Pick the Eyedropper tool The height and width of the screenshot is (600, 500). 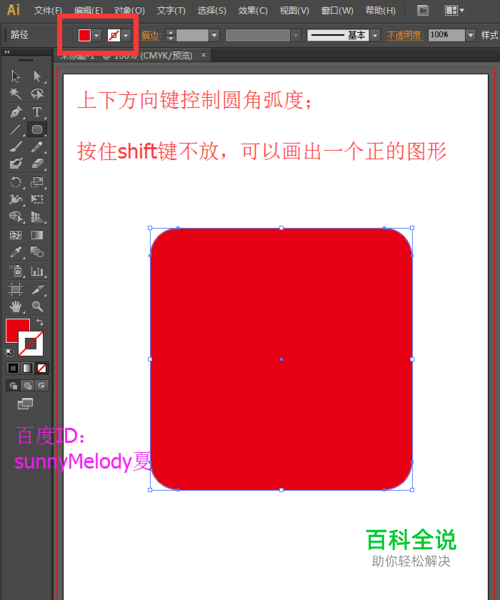[x=16, y=252]
